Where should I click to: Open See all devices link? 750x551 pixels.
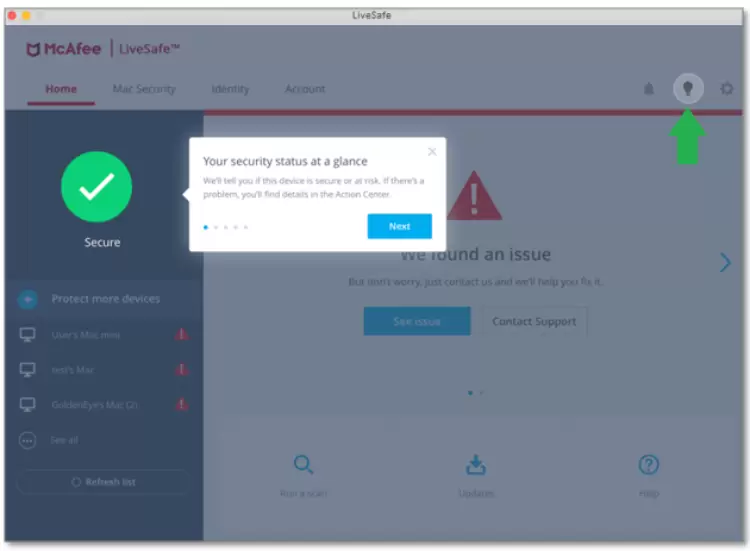[x=64, y=440]
